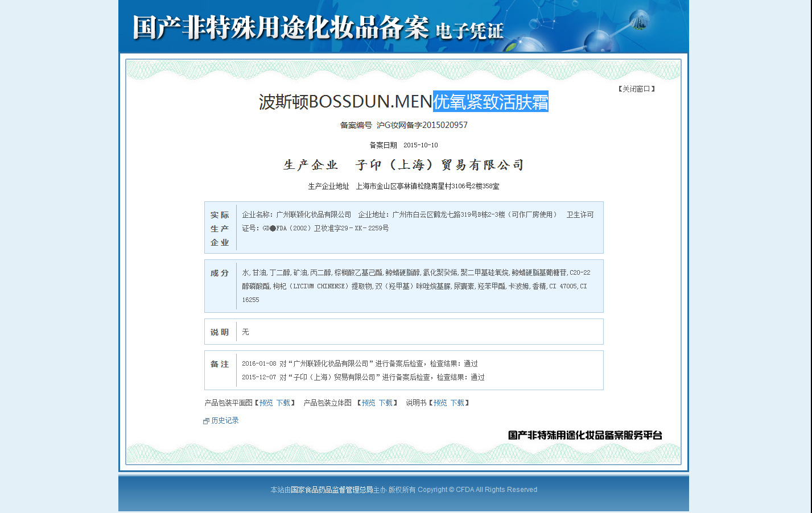Viewport: 812px width, 513px height.
Task: Click the 历史记录 window icon
Action: (x=206, y=421)
